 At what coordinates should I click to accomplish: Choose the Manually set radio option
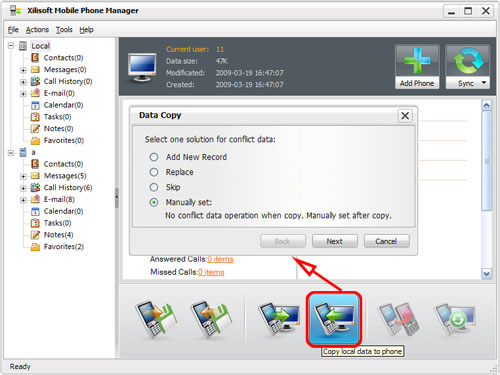click(x=154, y=202)
